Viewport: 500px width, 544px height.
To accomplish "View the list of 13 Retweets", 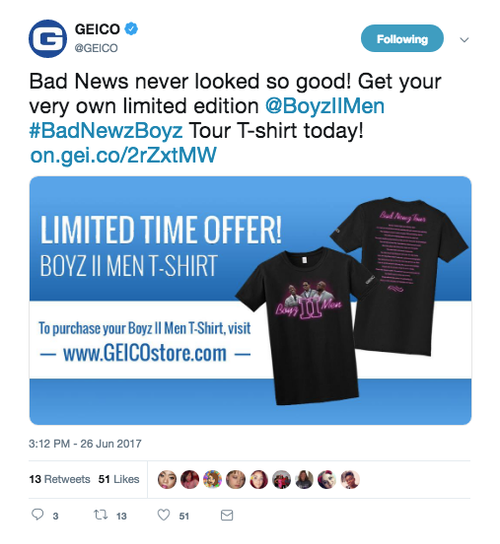I will (x=60, y=479).
